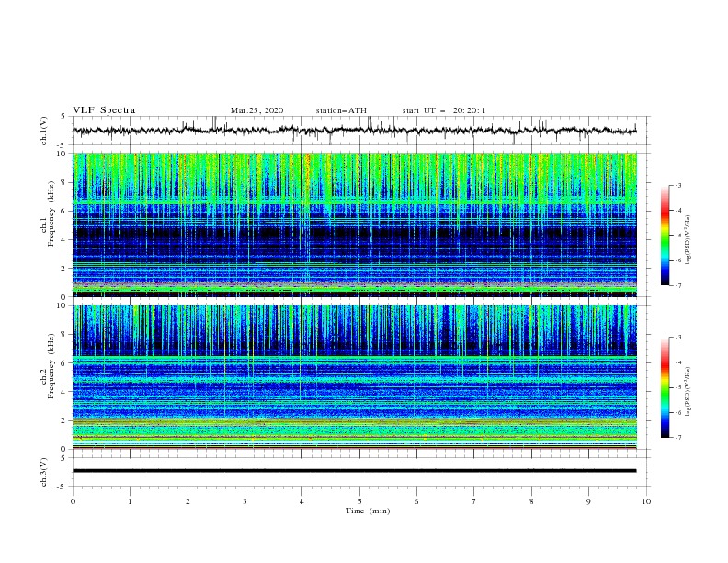
Task: Click inside the ch.2 spectrogram panel
Action: click(x=354, y=377)
